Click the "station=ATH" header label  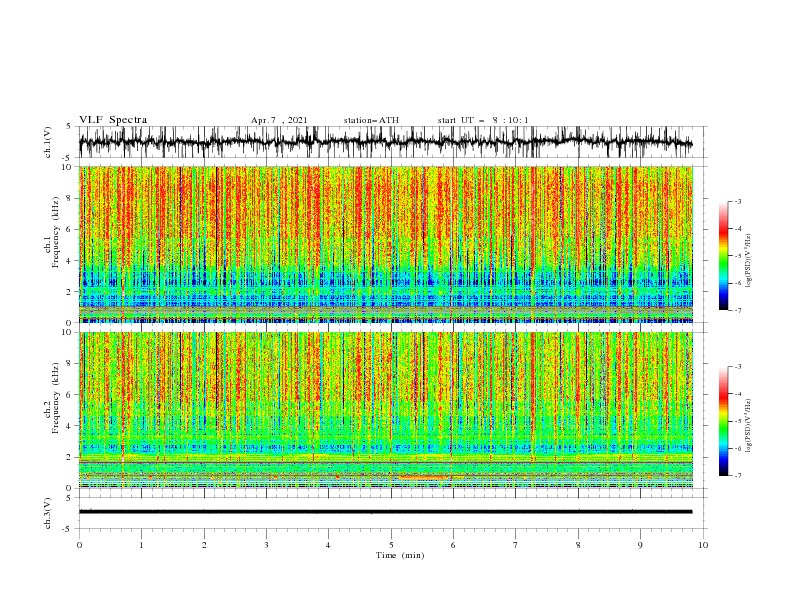371,120
